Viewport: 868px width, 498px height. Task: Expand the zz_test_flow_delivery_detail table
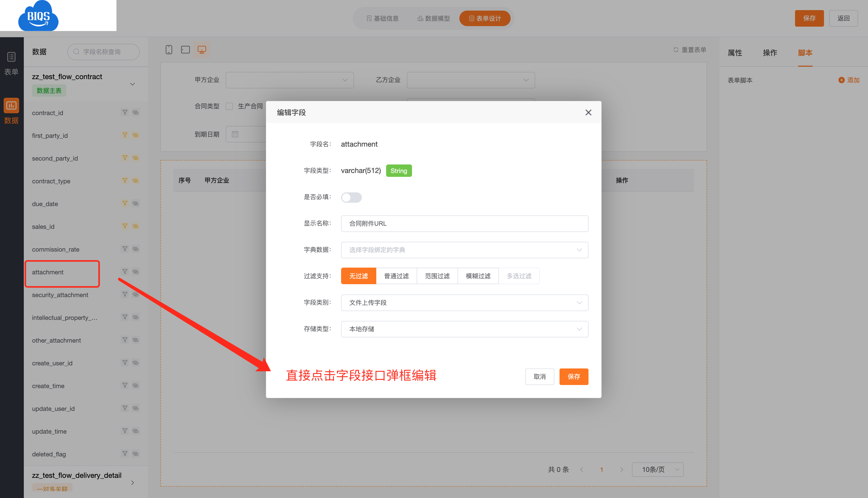133,482
